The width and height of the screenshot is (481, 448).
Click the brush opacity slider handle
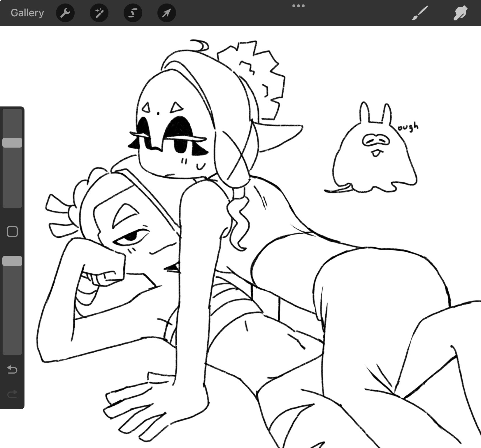pos(12,261)
